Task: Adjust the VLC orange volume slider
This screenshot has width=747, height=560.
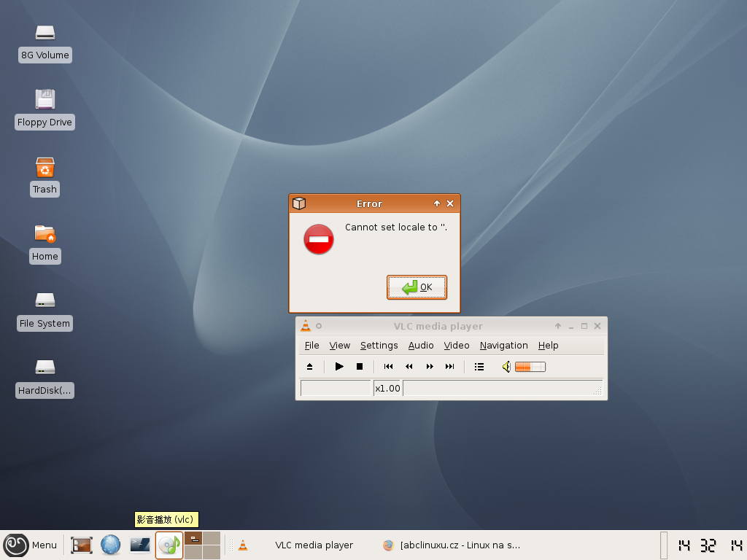Action: pos(530,367)
